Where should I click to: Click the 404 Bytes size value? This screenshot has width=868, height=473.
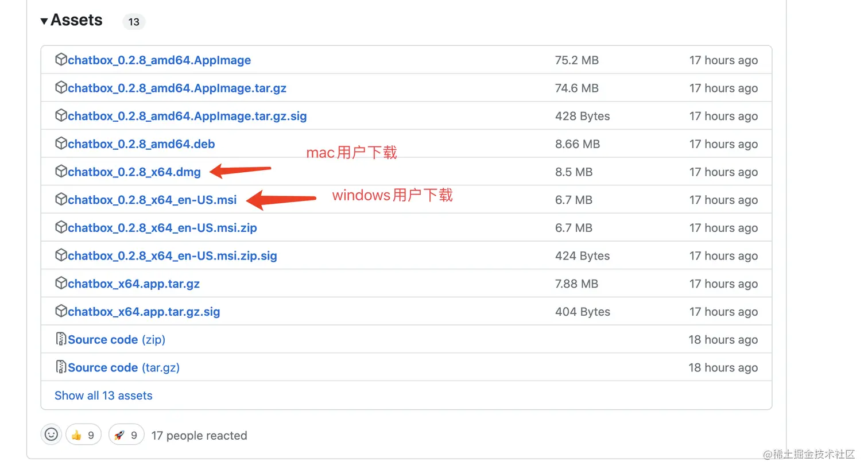[x=583, y=312]
